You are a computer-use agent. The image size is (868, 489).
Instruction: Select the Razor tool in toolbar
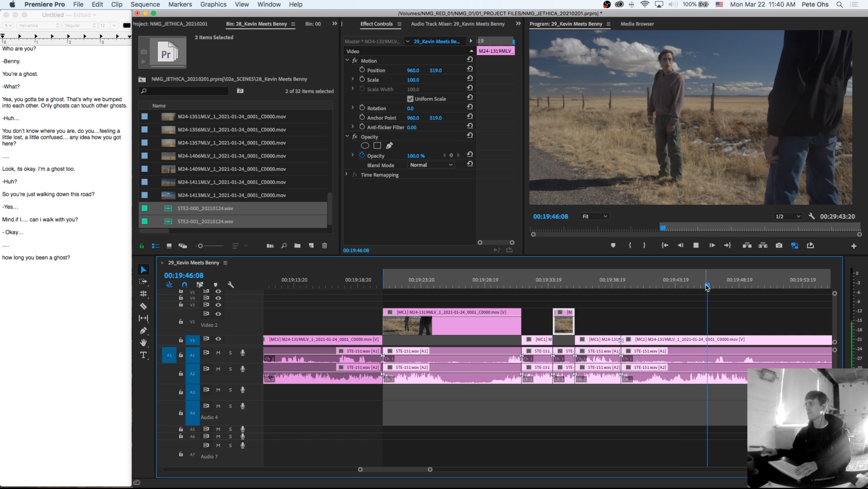click(x=143, y=306)
